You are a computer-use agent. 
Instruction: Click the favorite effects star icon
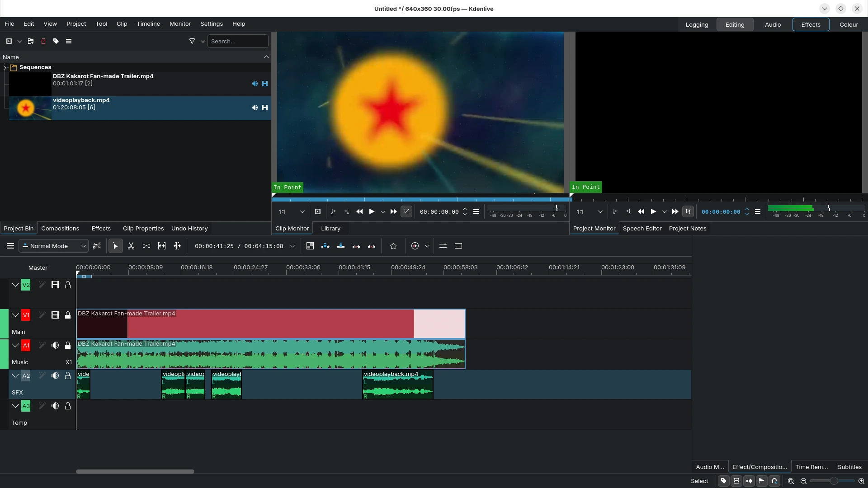[x=393, y=246]
